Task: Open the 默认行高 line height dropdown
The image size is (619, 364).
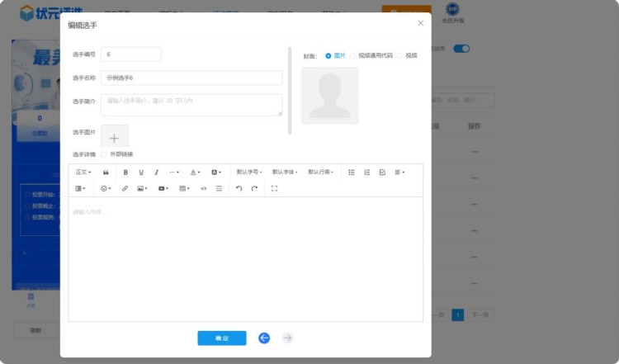Action: pos(320,173)
